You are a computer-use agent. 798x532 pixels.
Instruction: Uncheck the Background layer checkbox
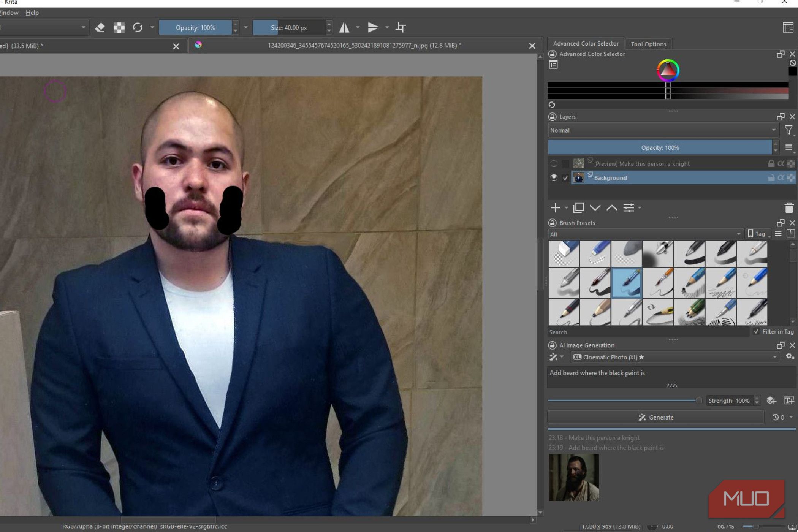pyautogui.click(x=565, y=177)
